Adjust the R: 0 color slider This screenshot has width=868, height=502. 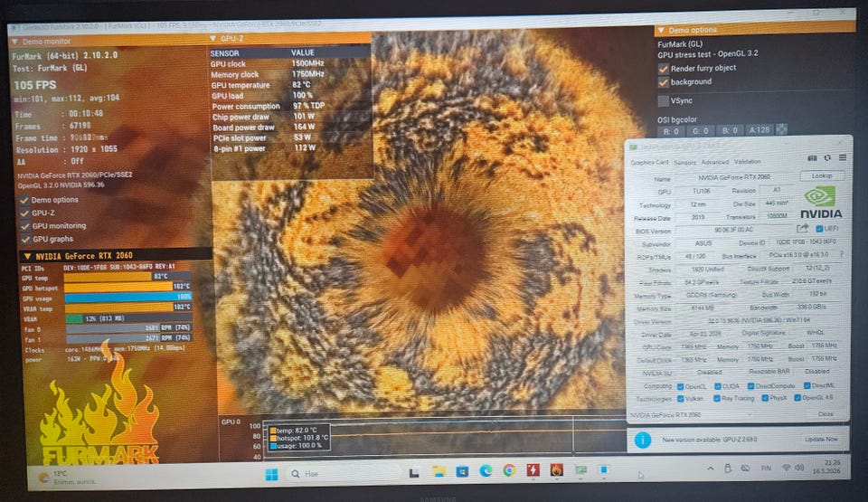671,131
